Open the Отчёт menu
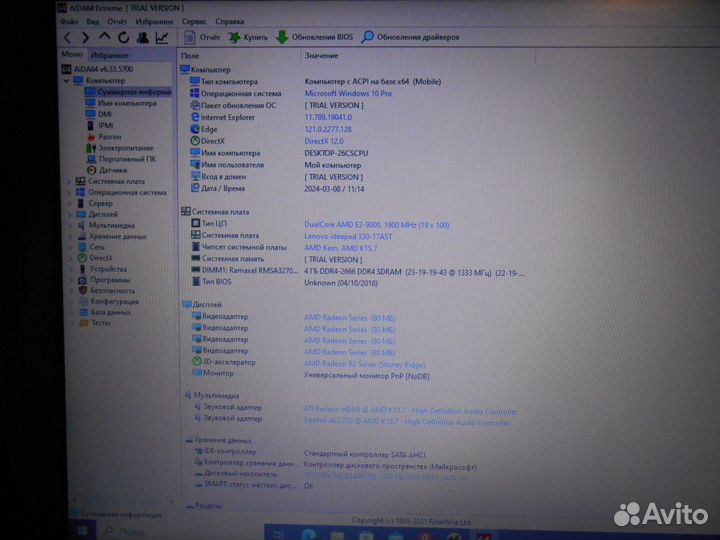The image size is (720, 540). [117, 22]
